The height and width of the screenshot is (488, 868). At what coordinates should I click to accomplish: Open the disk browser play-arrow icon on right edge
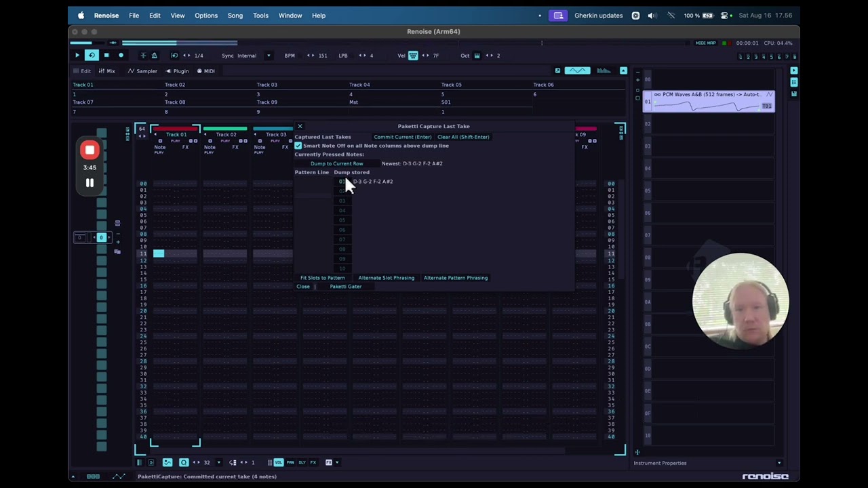pos(794,70)
